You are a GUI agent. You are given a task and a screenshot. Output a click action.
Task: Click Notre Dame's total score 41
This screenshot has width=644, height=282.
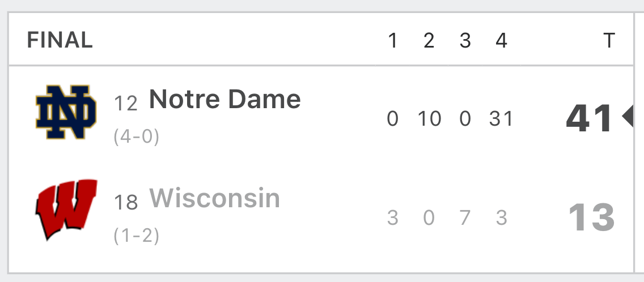[x=590, y=118]
